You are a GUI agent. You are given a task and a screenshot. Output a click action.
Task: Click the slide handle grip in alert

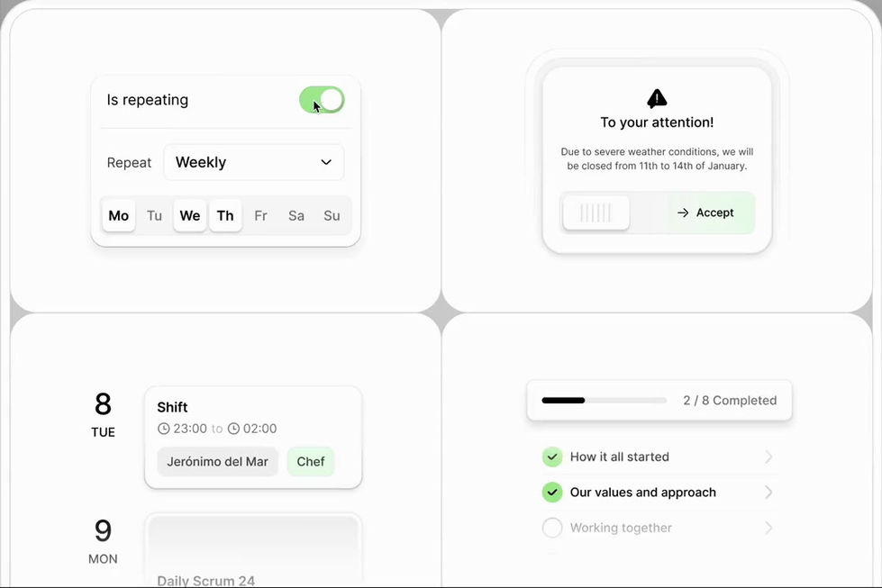pos(596,213)
